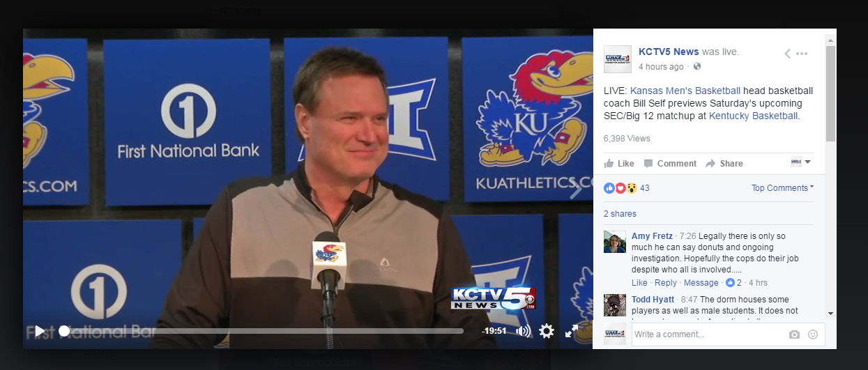The height and width of the screenshot is (370, 868).
Task: Open video settings gear
Action: [x=547, y=331]
